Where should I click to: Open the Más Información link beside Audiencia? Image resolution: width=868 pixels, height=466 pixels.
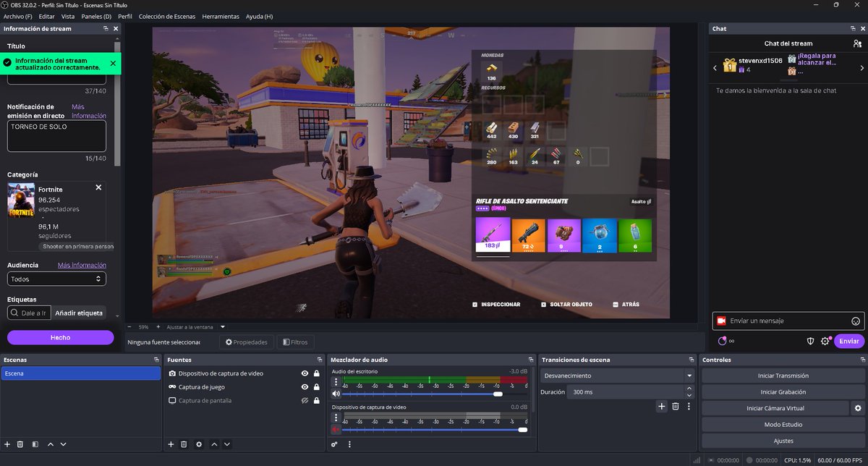point(82,265)
